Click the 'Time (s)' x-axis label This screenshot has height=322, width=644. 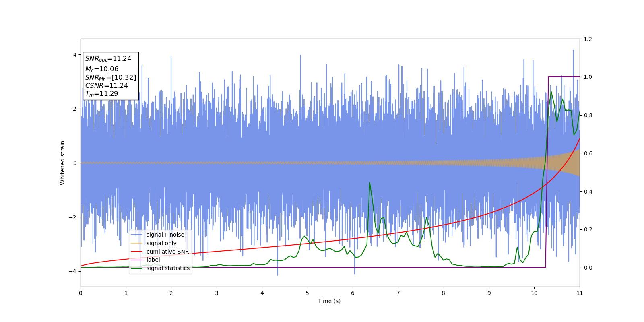329,301
